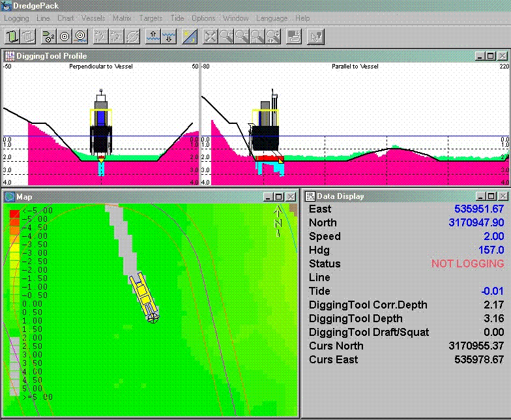The width and height of the screenshot is (511, 420).
Task: Close the Data Display window
Action: [503, 196]
